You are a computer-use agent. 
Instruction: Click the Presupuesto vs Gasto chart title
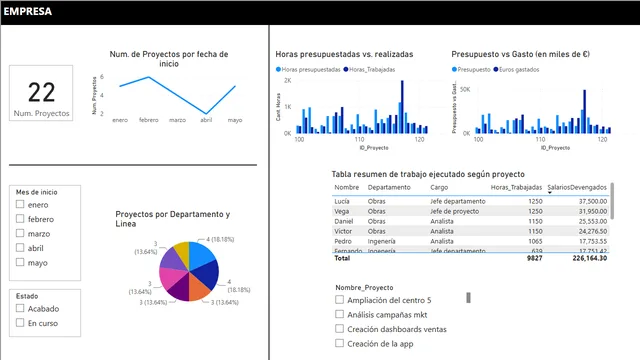(520, 54)
